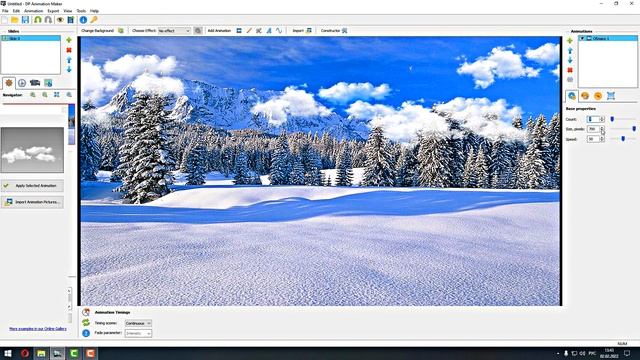Add a text animation with the A icon

[269, 31]
